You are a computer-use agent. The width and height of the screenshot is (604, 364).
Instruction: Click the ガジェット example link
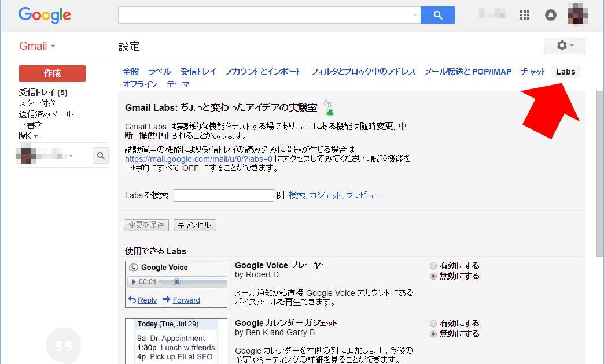coord(325,195)
